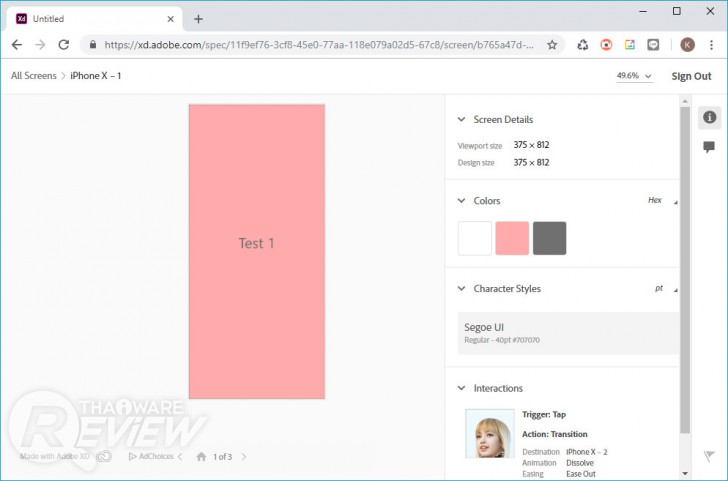Click the recycle extension icon

583,45
